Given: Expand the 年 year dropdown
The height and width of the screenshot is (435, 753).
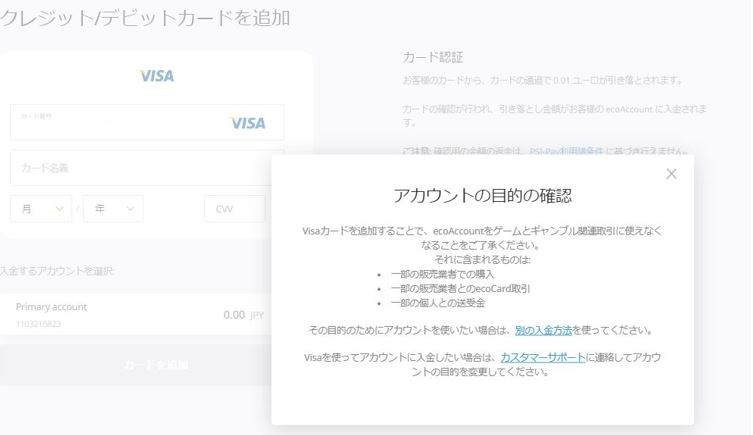Looking at the screenshot, I should click(113, 209).
